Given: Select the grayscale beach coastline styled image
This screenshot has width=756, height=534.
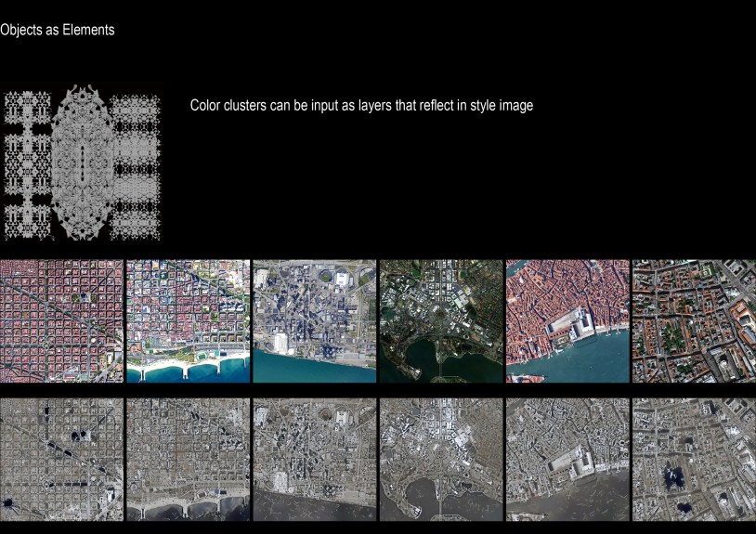Looking at the screenshot, I should [188, 459].
